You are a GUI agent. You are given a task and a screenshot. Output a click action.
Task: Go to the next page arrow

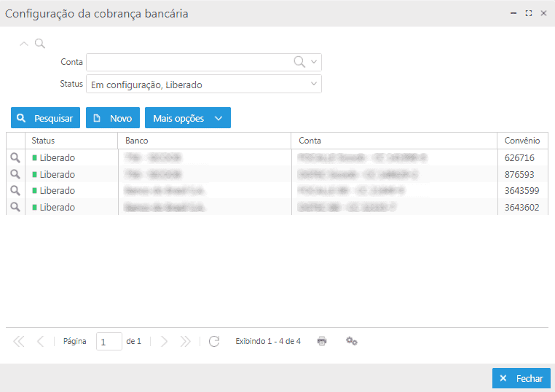[165, 341]
